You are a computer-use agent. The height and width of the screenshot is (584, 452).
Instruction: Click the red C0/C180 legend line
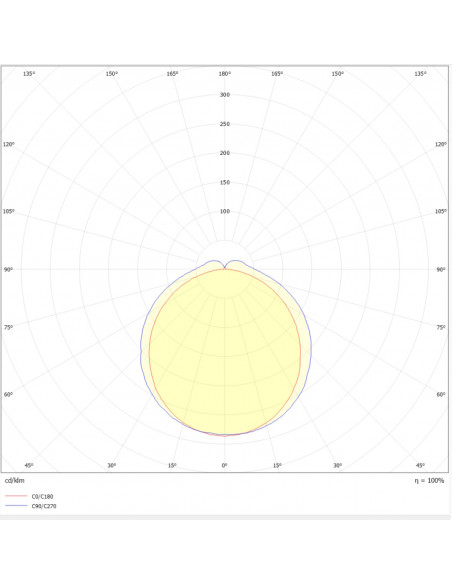tap(16, 496)
